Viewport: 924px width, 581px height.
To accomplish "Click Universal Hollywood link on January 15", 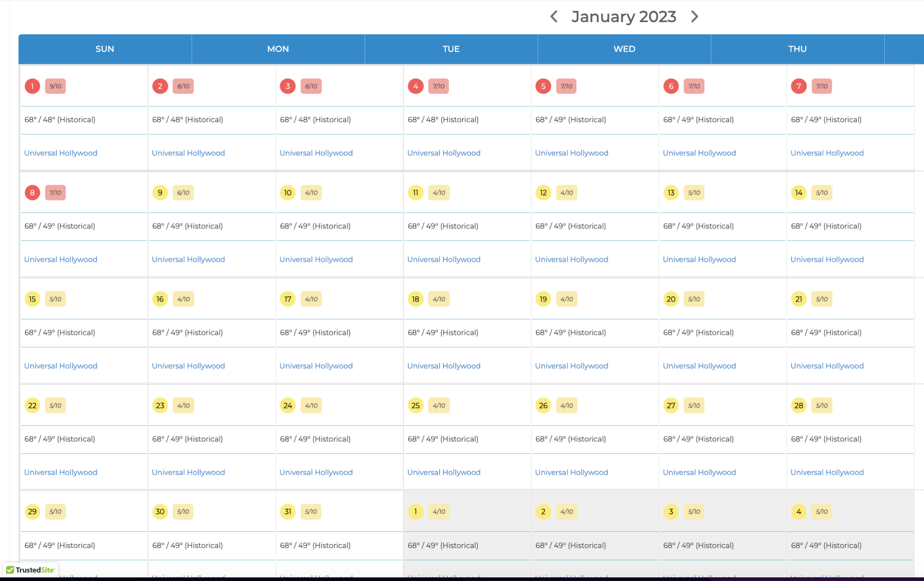I will 60,366.
